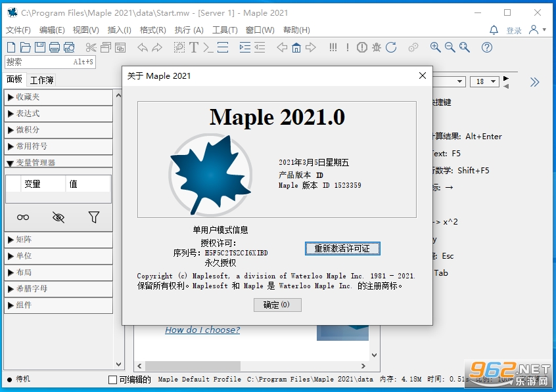Execute selected single exclamation icon
The height and width of the screenshot is (392, 556).
348,47
